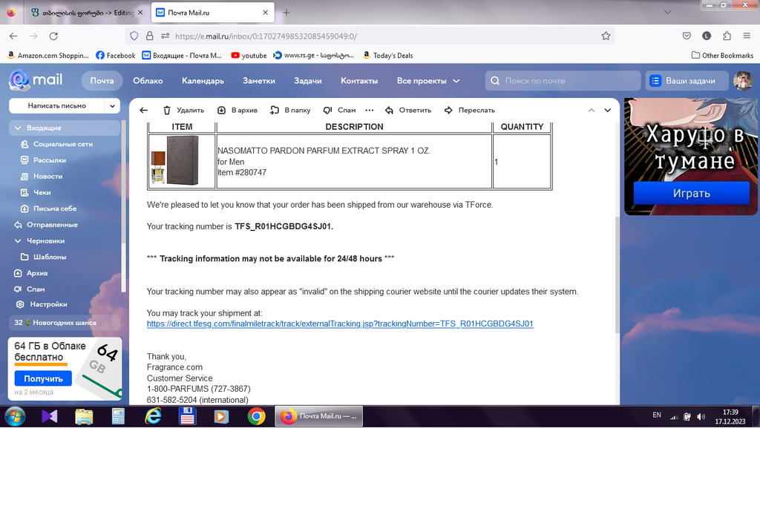Expand the Все проекты dropdown
Screen dimensions: 760x532
point(428,81)
